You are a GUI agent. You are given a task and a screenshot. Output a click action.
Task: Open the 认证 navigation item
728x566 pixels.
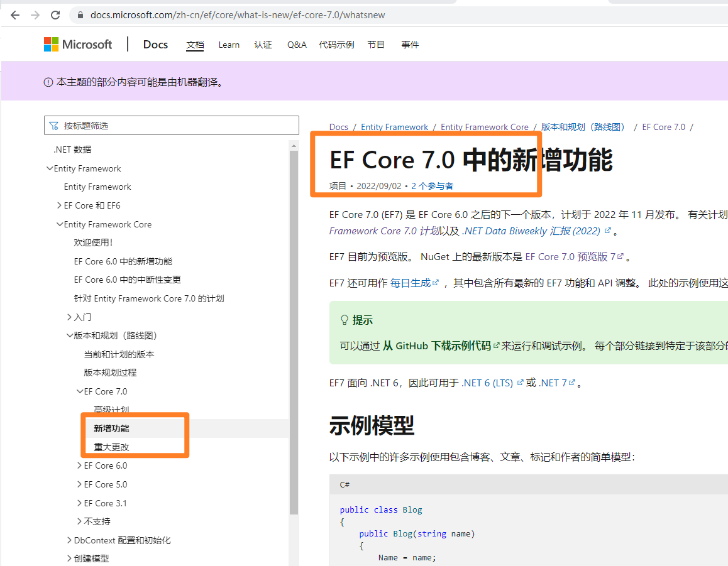263,45
